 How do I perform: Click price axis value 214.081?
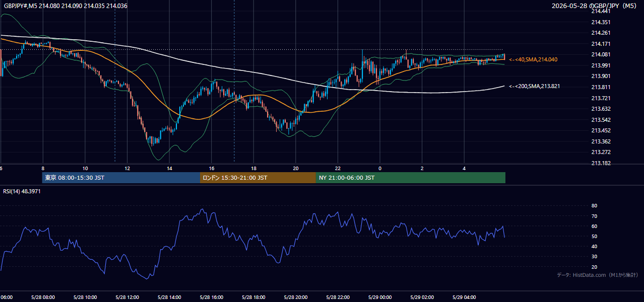[601, 55]
